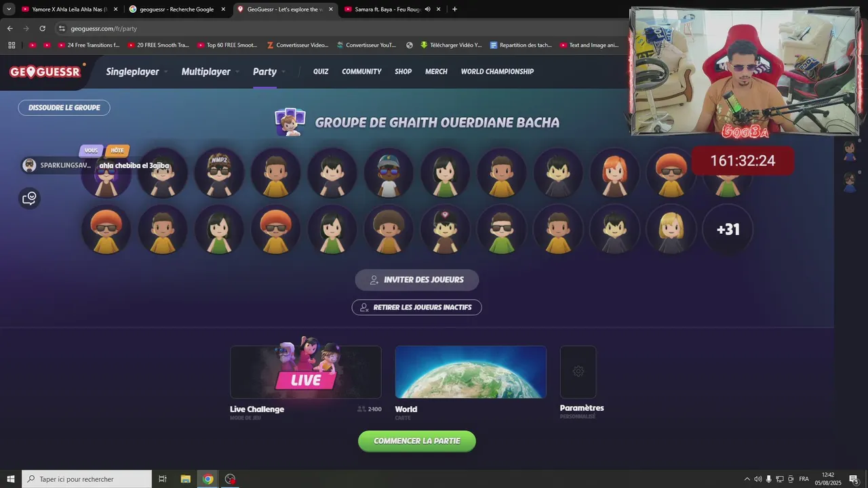Click RETIRER LES JOUEURS INACTIFS button

(416, 307)
